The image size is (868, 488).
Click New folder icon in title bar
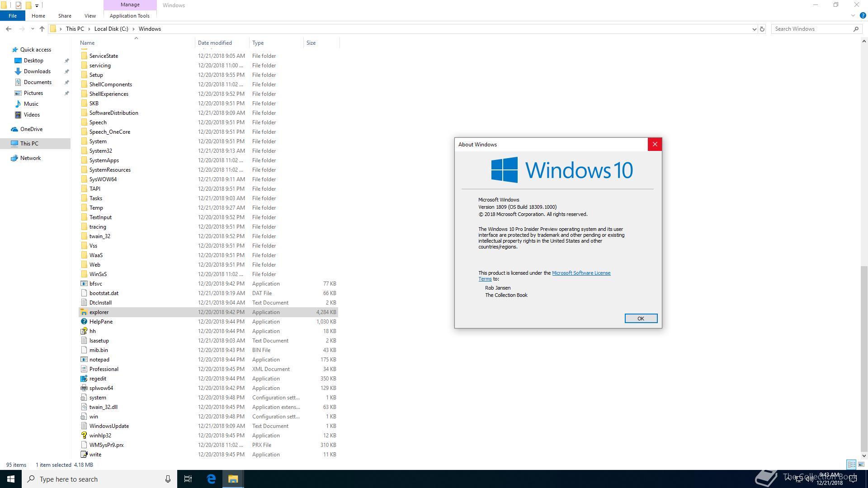tap(28, 5)
